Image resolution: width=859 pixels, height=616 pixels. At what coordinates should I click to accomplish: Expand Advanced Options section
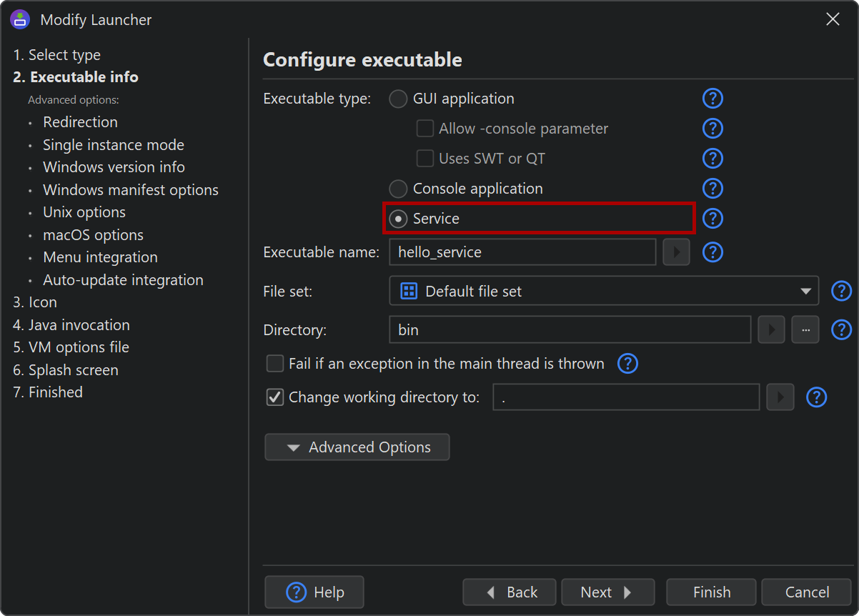(357, 447)
